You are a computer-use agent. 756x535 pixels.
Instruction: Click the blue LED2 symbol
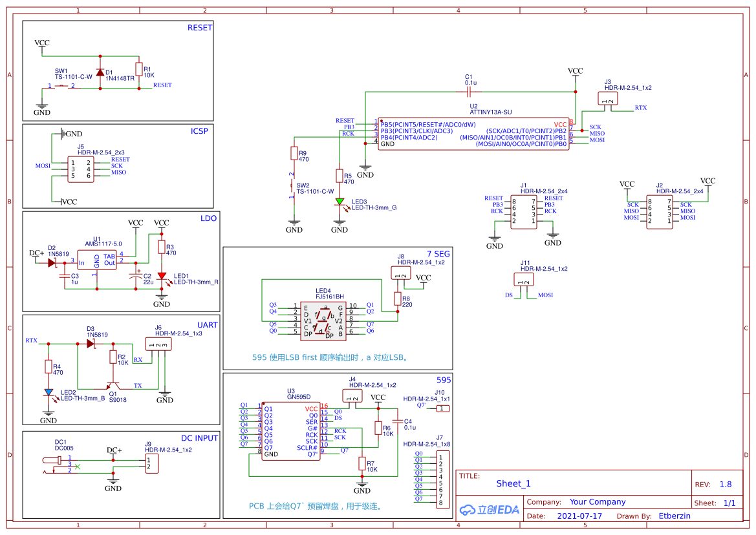tap(48, 392)
